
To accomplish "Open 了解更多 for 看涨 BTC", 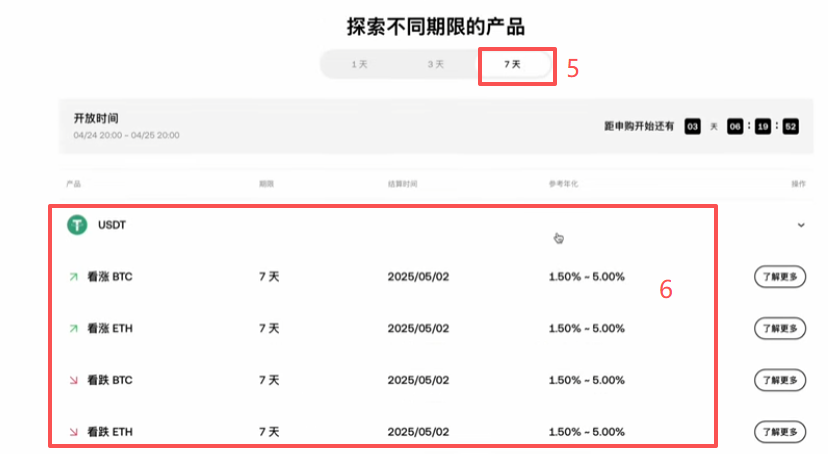I will 780,277.
